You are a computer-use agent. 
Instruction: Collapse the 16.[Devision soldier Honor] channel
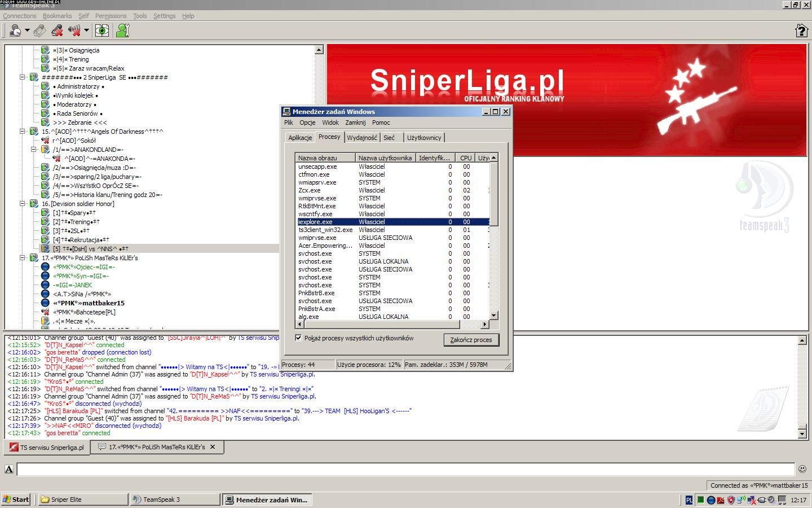click(23, 204)
